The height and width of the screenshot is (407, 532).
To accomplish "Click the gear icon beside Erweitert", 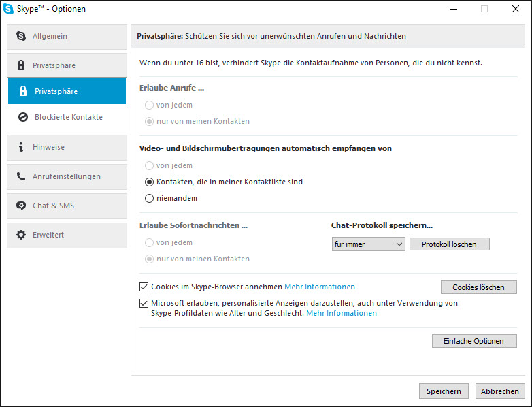I will point(21,235).
